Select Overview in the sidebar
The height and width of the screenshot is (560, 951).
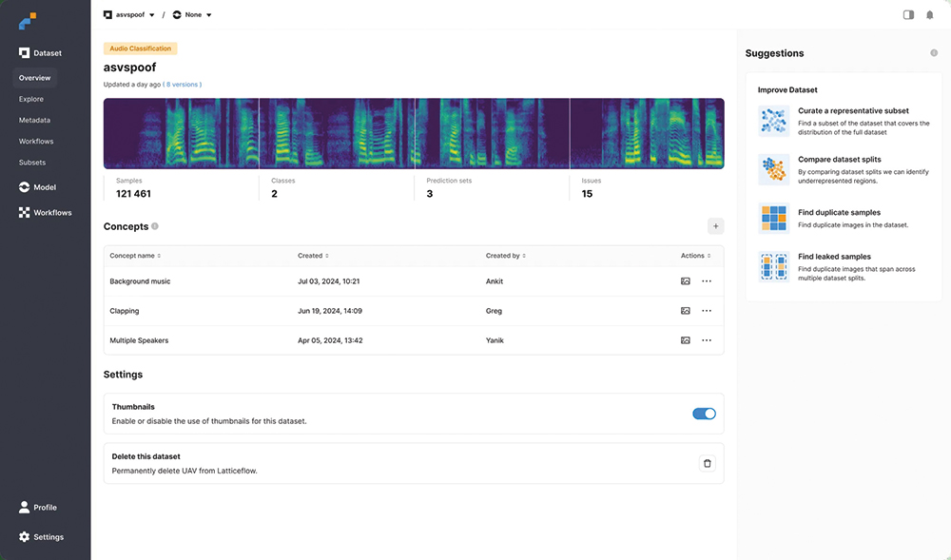coord(34,78)
